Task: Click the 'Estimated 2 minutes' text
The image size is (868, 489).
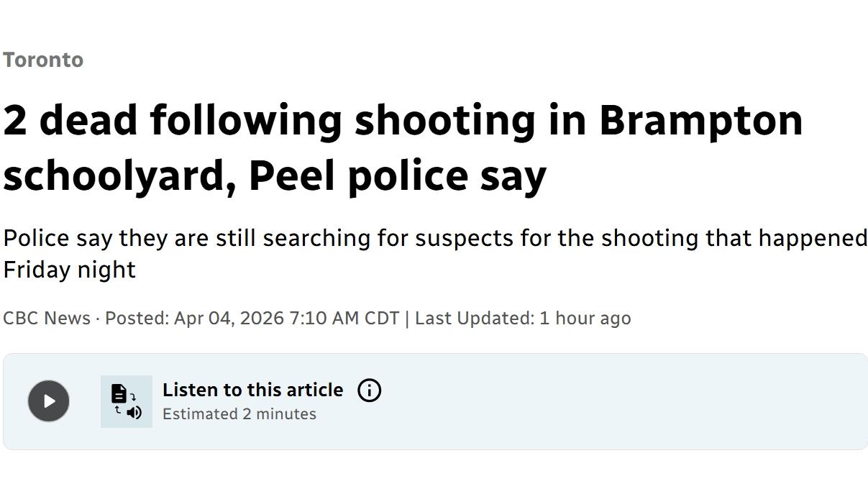Action: (239, 414)
